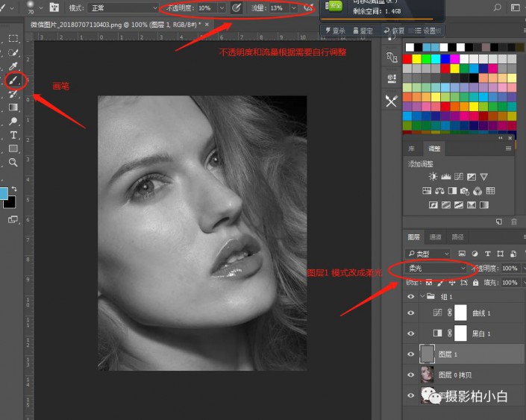Select the Gradient tool
526x420 pixels.
coord(13,107)
